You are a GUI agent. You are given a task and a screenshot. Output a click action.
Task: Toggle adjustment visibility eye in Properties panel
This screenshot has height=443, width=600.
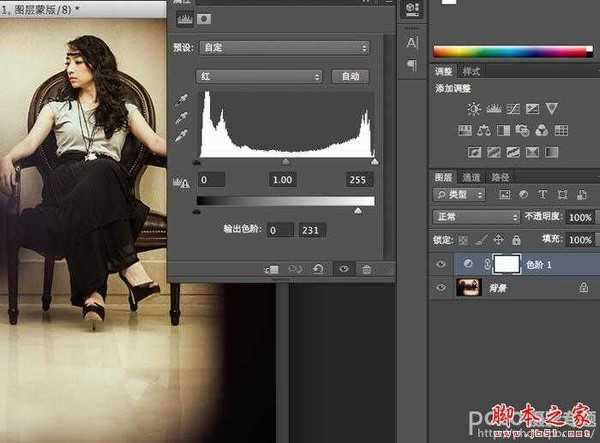(343, 269)
